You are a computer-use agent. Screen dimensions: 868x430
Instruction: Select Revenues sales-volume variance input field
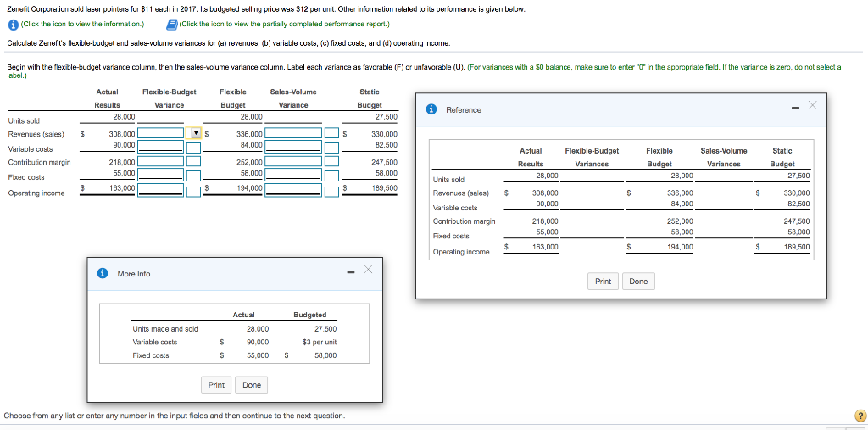[x=293, y=133]
